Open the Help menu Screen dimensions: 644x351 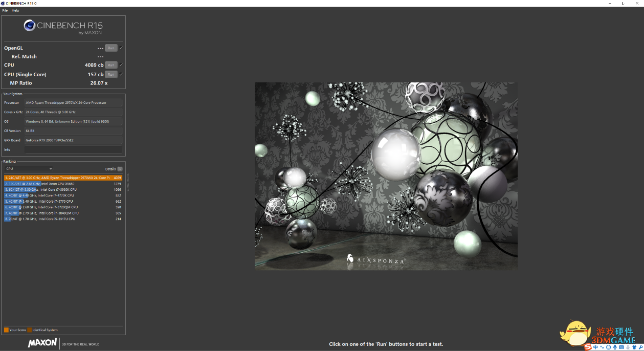(x=15, y=10)
